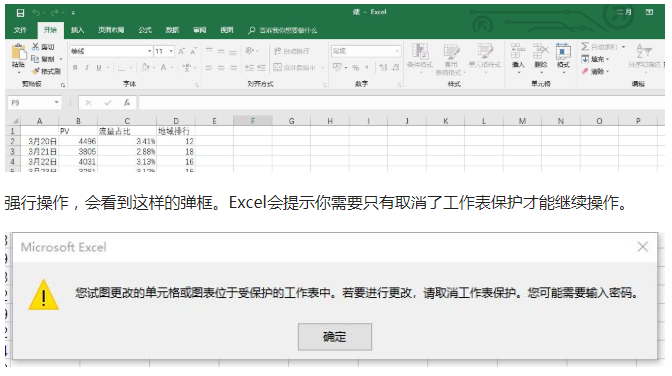
Task: Click the Format cells (格式) icon
Action: click(563, 51)
